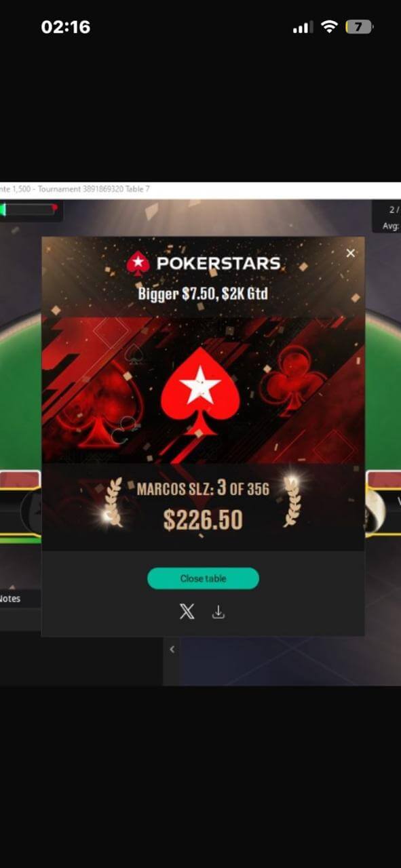Screen dimensions: 401x868
Task: Open the Notes tab
Action: [12, 599]
